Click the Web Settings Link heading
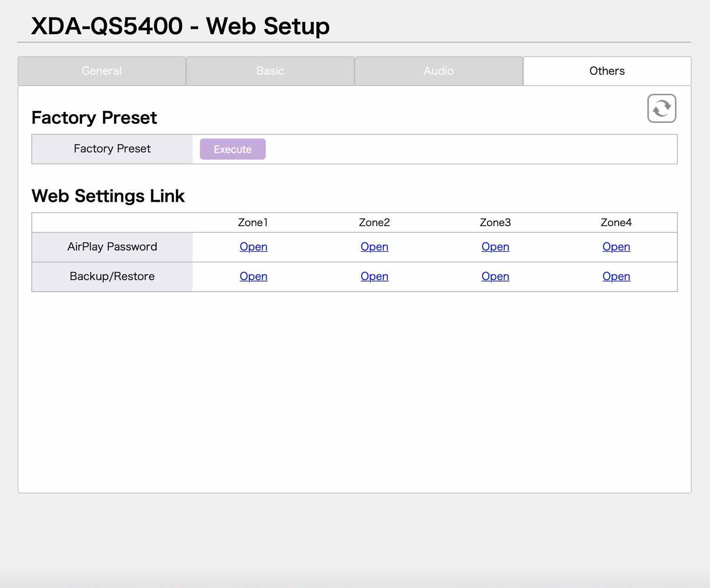 (x=108, y=196)
